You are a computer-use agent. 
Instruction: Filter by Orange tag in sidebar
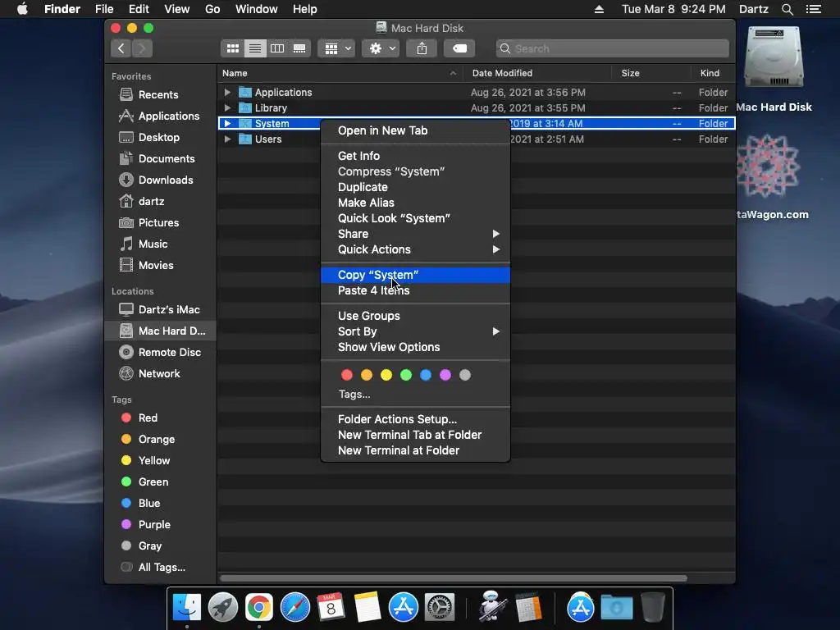[157, 440]
